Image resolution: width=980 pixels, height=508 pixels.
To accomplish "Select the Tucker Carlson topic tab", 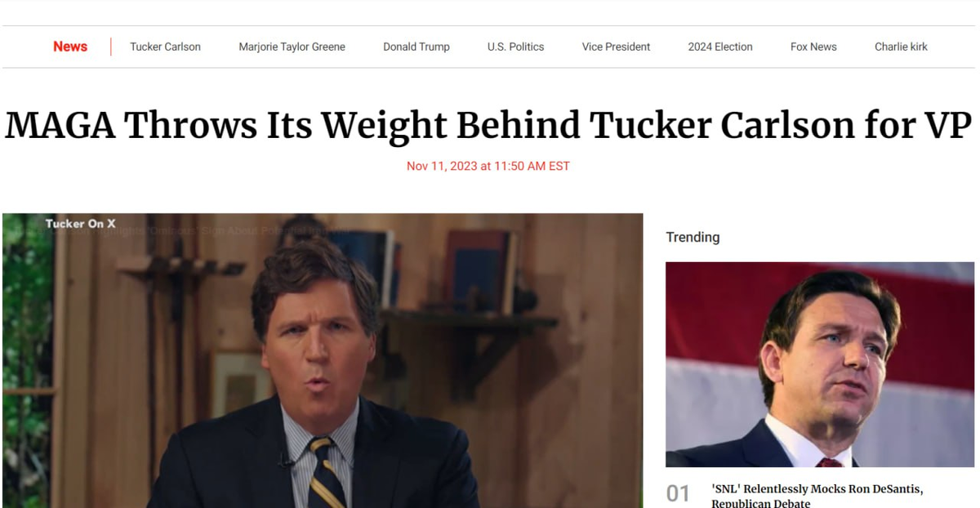I will coord(165,47).
